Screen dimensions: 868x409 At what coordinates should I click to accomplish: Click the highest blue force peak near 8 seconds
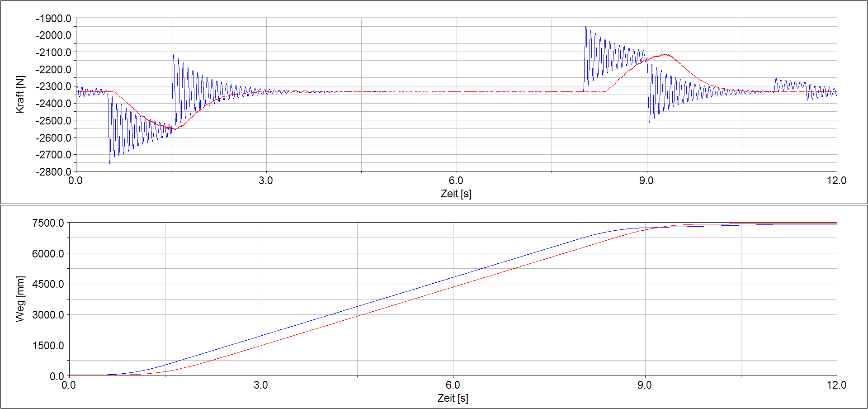pyautogui.click(x=585, y=27)
